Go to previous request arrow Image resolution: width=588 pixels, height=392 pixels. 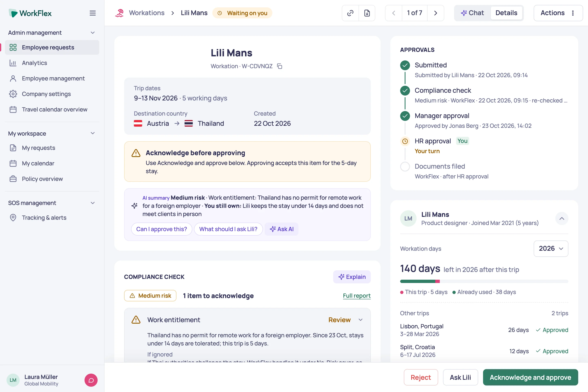[x=393, y=13]
